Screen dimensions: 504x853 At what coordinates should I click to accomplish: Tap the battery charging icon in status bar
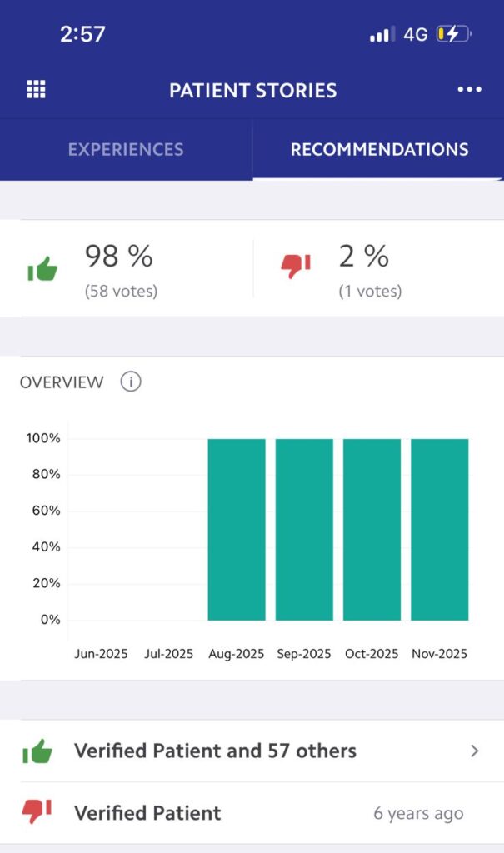(x=452, y=34)
